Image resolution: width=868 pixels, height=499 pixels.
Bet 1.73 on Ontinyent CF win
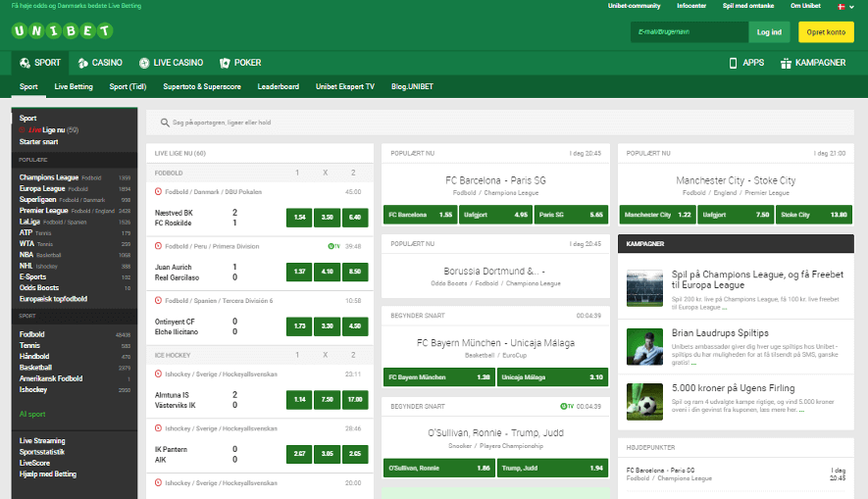pyautogui.click(x=299, y=325)
